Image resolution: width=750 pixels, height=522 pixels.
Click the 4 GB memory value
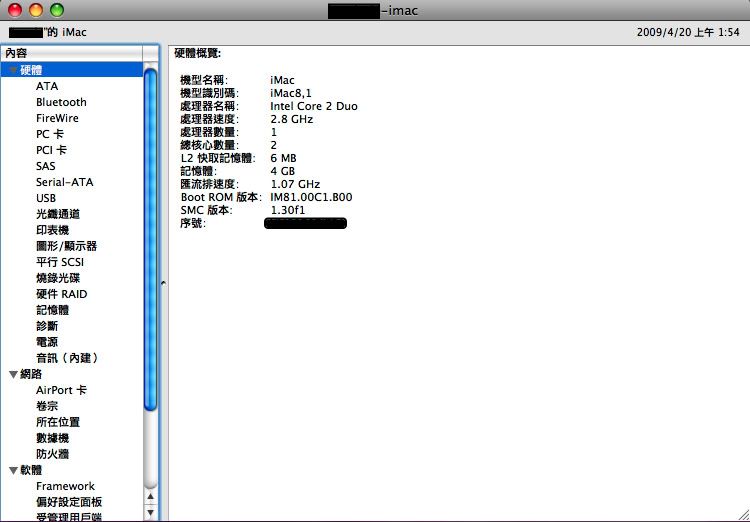(x=283, y=171)
